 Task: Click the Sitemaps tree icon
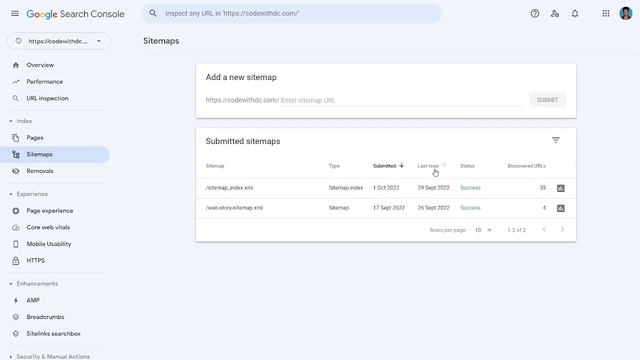16,155
